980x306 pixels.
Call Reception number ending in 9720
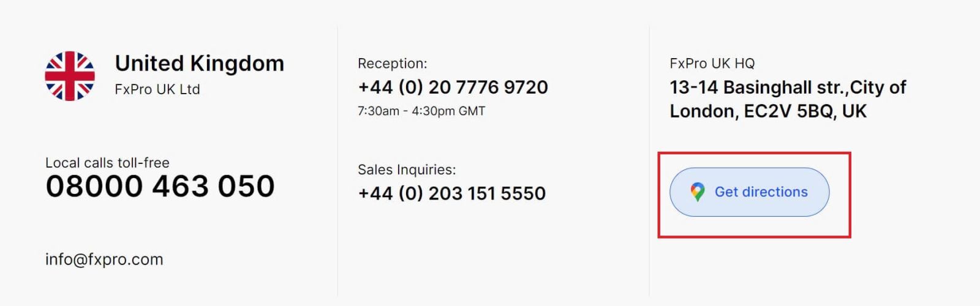tap(453, 88)
